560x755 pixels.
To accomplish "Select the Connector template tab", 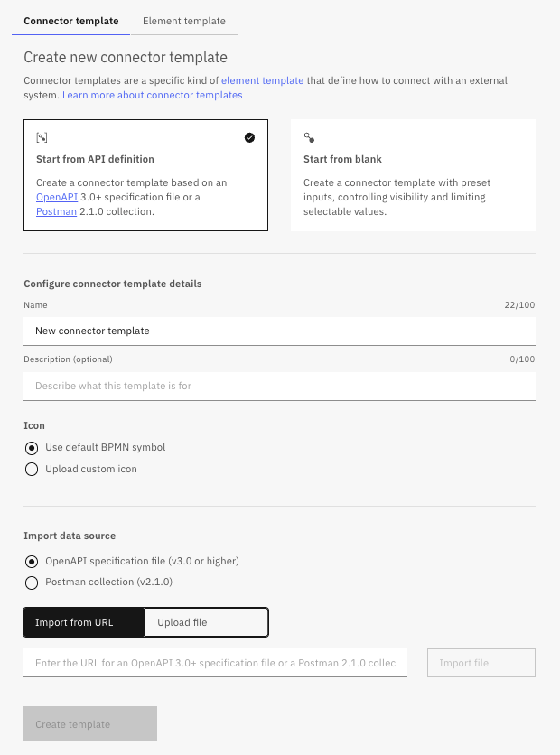I will point(70,21).
